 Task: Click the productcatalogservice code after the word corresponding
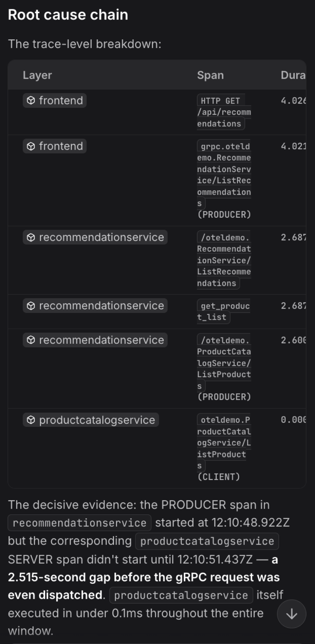tap(207, 541)
